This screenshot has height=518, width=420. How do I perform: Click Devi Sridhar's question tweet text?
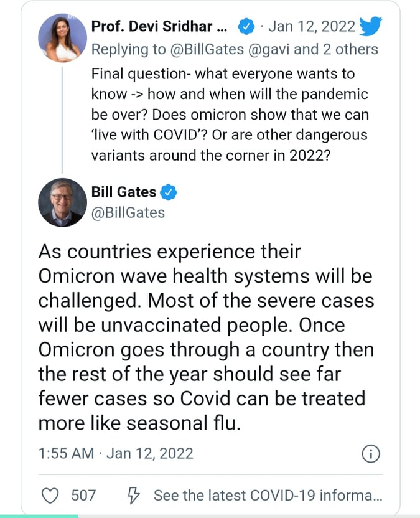pos(230,115)
